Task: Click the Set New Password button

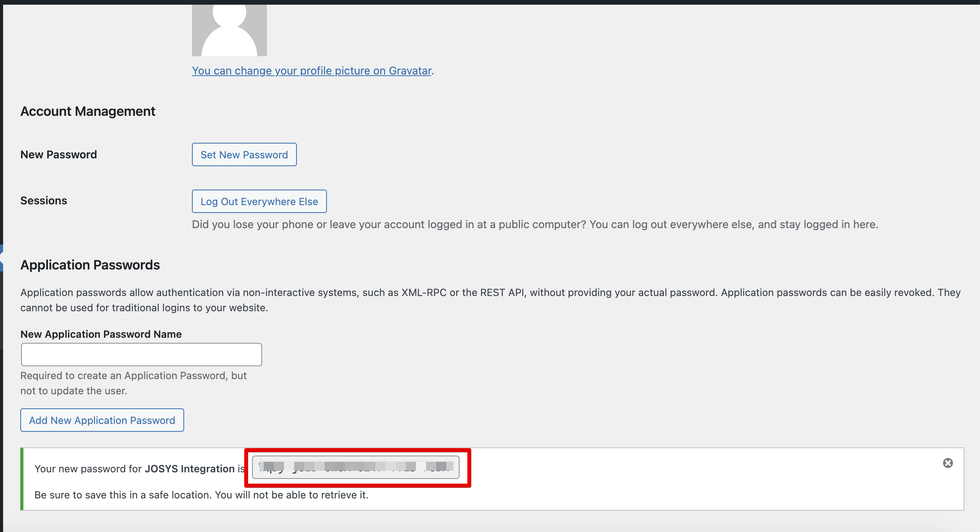Action: 244,154
